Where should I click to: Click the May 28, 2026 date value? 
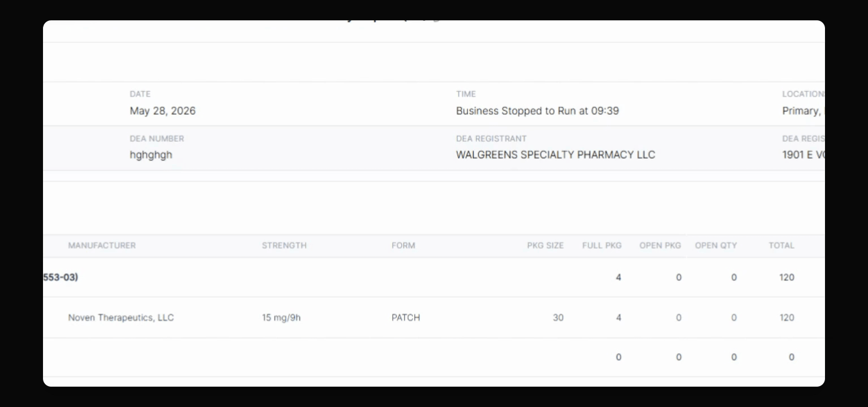click(163, 111)
